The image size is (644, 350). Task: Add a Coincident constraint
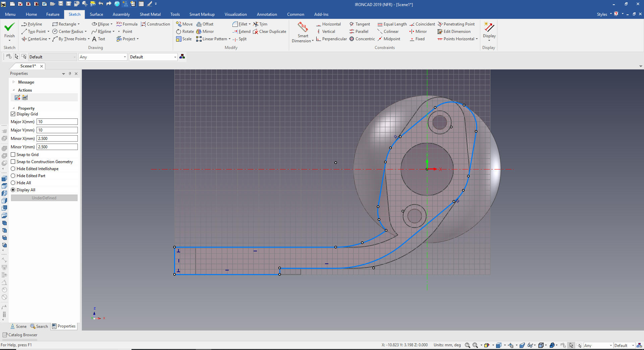point(422,24)
